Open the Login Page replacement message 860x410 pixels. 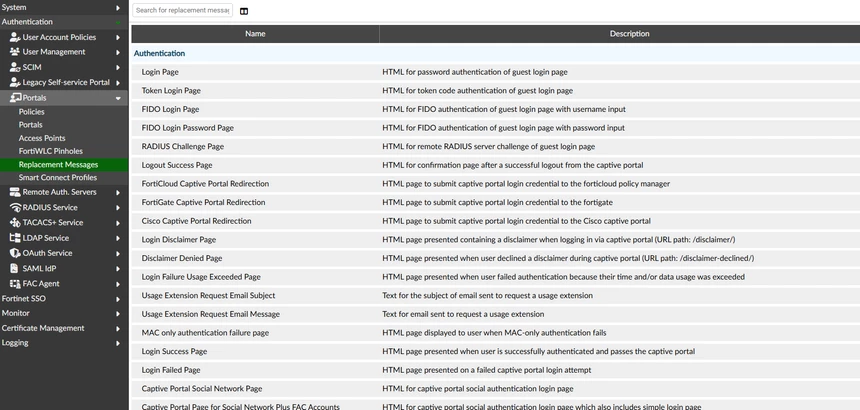coord(160,72)
